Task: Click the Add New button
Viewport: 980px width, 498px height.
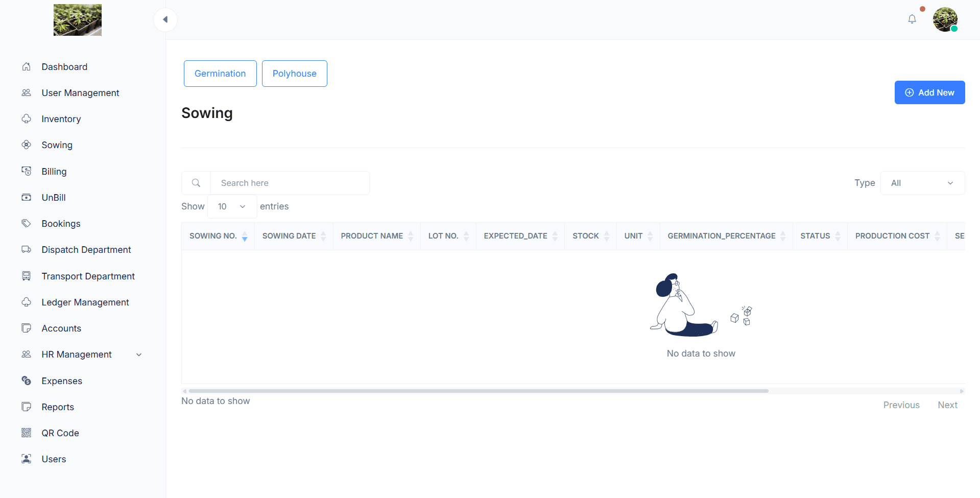Action: point(929,92)
